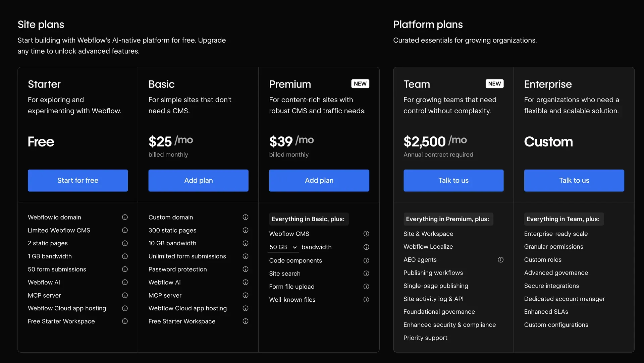Click info icon for 1 GB bandwidth
The height and width of the screenshot is (363, 644).
[125, 256]
